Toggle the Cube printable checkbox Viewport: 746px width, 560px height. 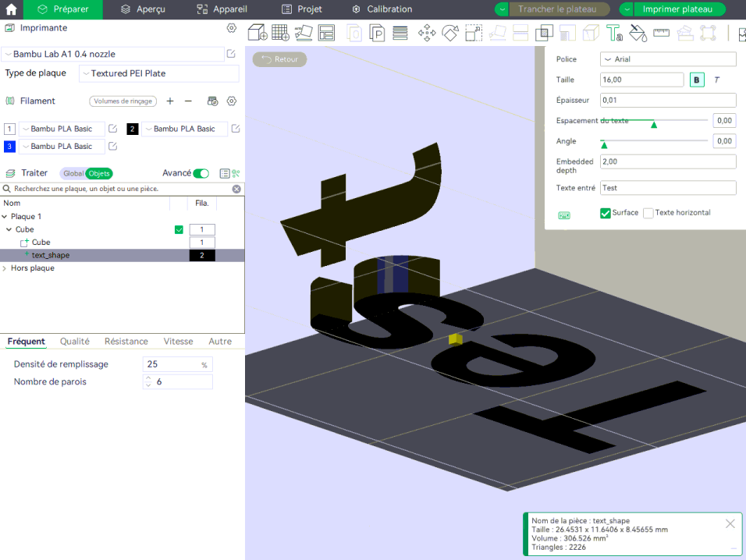[179, 229]
